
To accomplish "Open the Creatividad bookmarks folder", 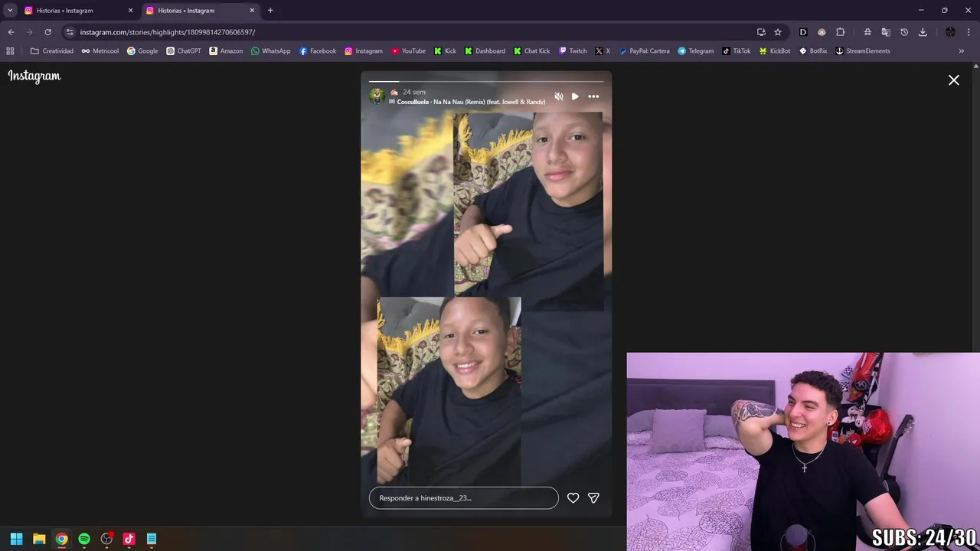I will pos(52,51).
